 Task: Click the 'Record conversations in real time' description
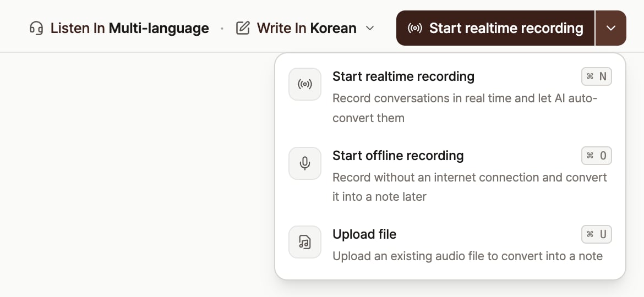(x=465, y=108)
